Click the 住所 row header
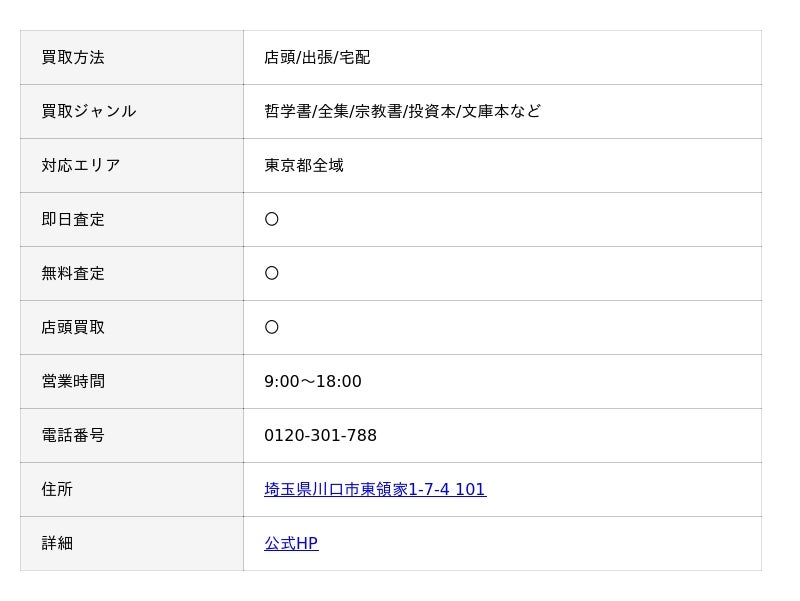The height and width of the screenshot is (601, 800). [57, 490]
